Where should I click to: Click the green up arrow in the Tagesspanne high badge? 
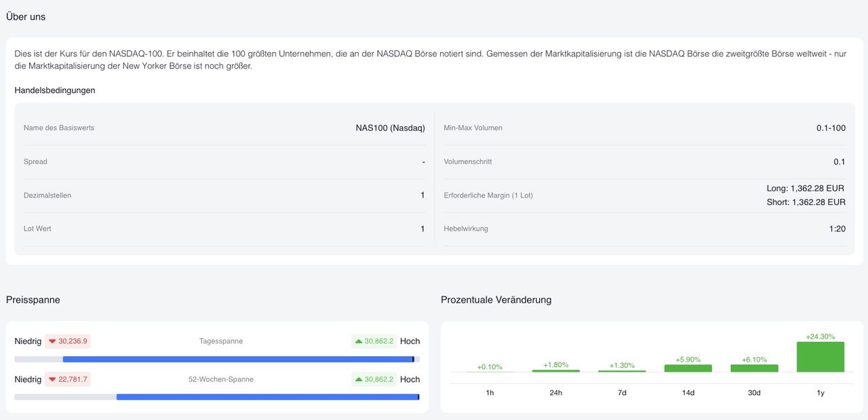[x=359, y=341]
